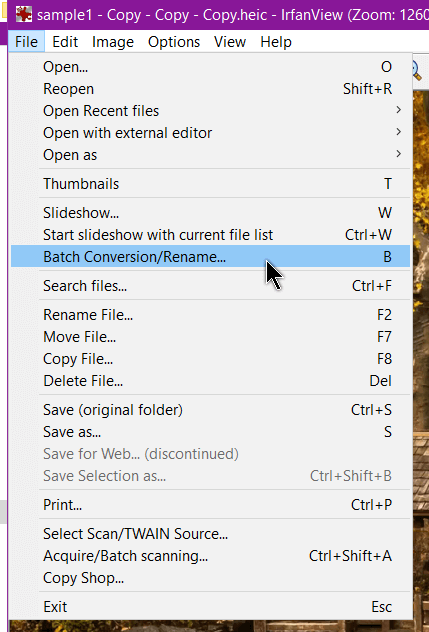The image size is (429, 632).
Task: Click the IrfanView red splat app icon
Action: (24, 15)
